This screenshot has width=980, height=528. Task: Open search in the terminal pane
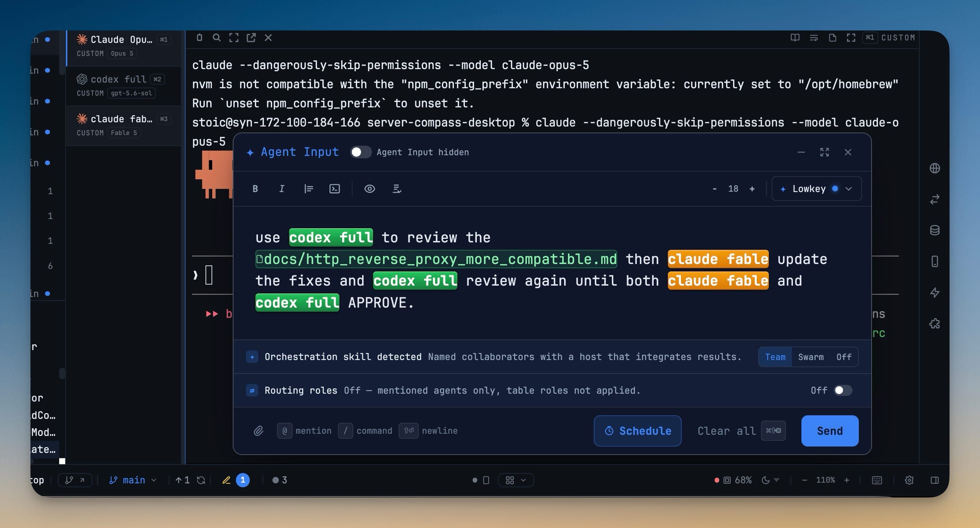216,37
